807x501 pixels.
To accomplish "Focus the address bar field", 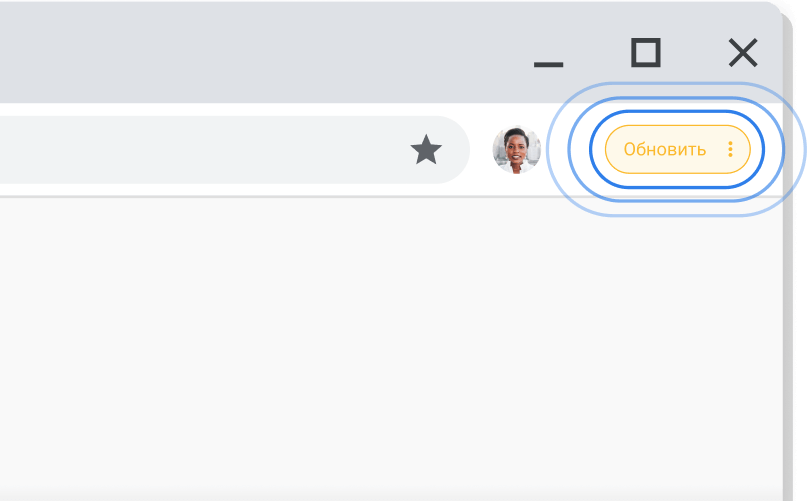I will 200,150.
